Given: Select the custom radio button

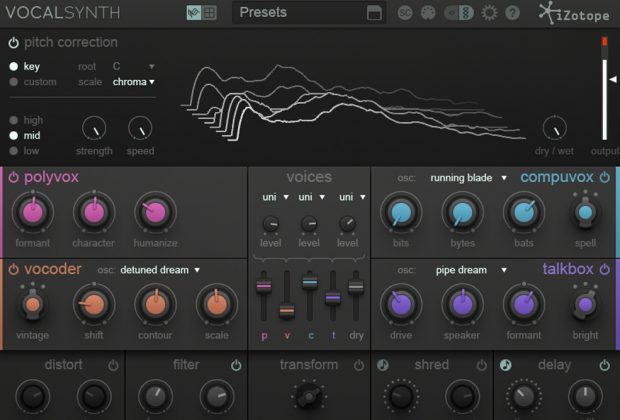Looking at the screenshot, I should 13,82.
